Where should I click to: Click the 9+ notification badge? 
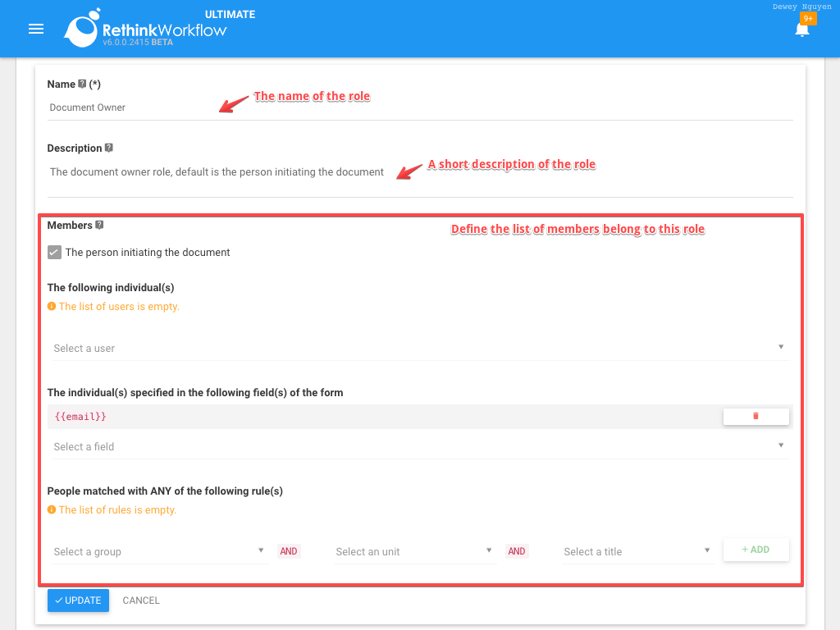(x=809, y=17)
